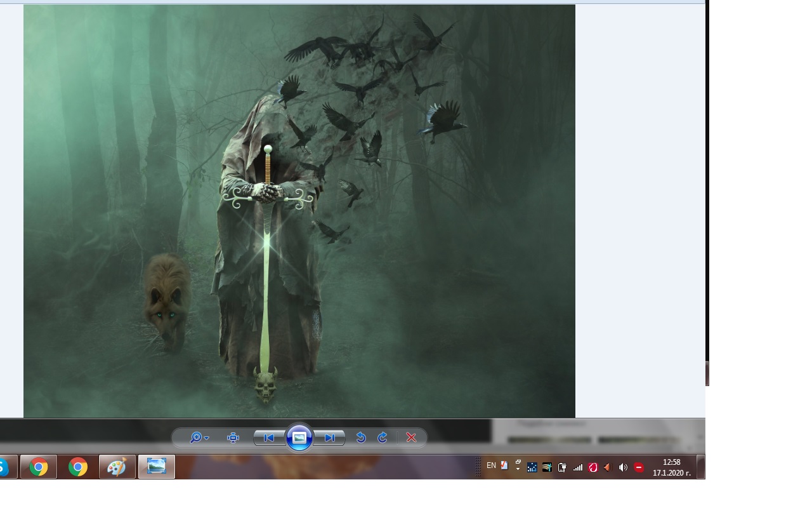812x508 pixels.
Task: Open the red minus circle tray icon
Action: click(x=639, y=467)
